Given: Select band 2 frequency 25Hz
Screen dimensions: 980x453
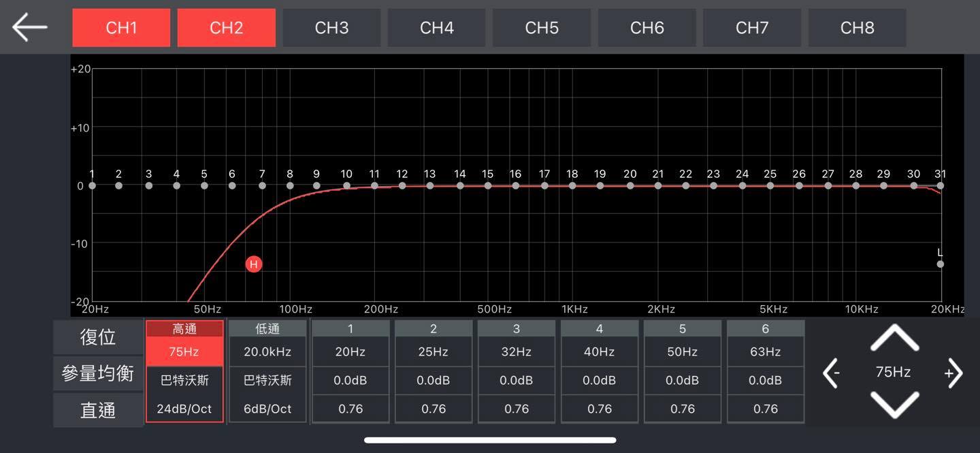Looking at the screenshot, I should (434, 352).
